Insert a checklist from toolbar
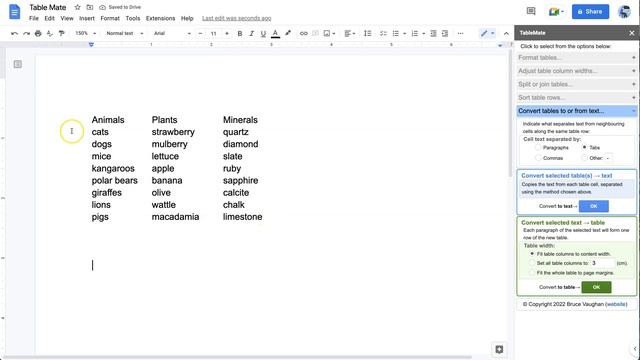 pos(383,33)
